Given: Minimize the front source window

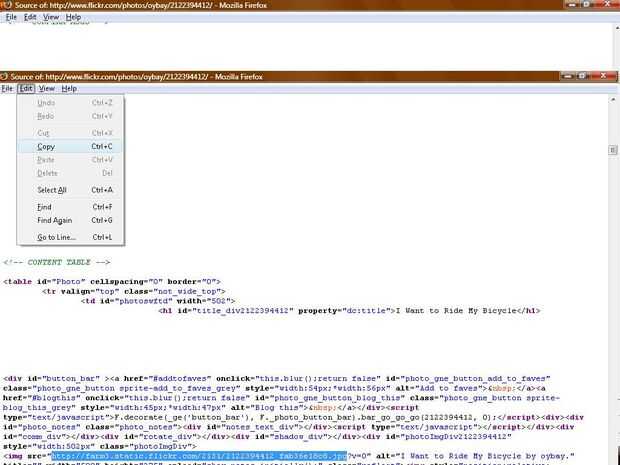Looking at the screenshot, I should tap(567, 76).
